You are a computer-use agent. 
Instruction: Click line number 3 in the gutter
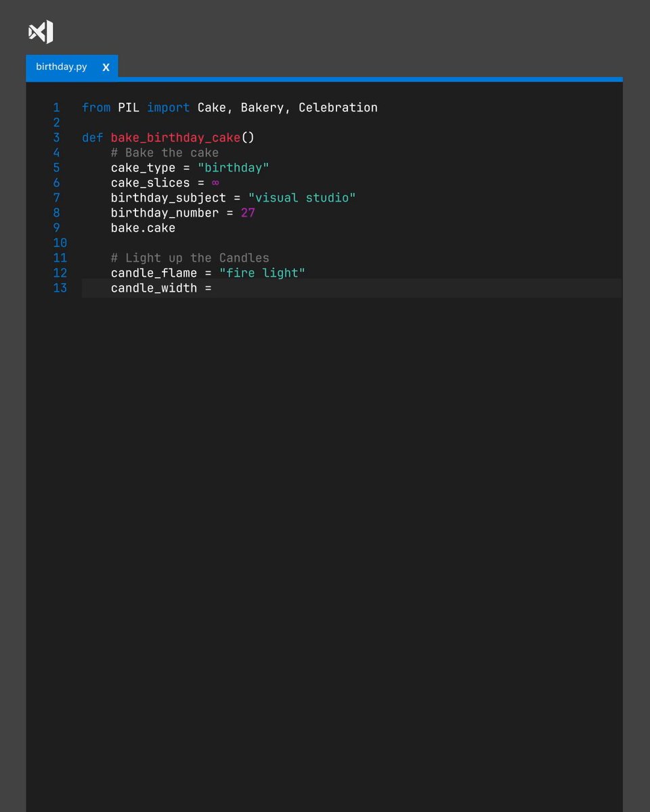(x=57, y=137)
